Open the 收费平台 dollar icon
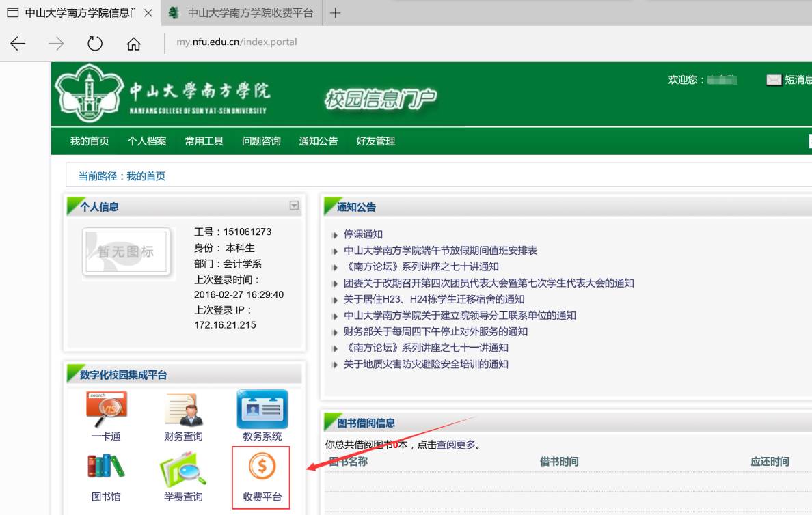The height and width of the screenshot is (515, 812). (262, 466)
